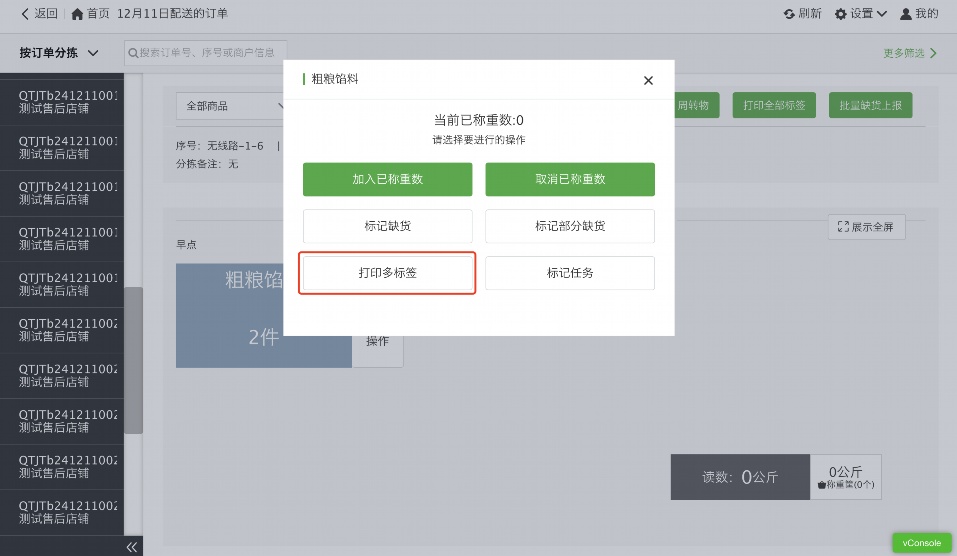
Task: Click the weighing basket 称重筐 icon
Action: pos(822,485)
